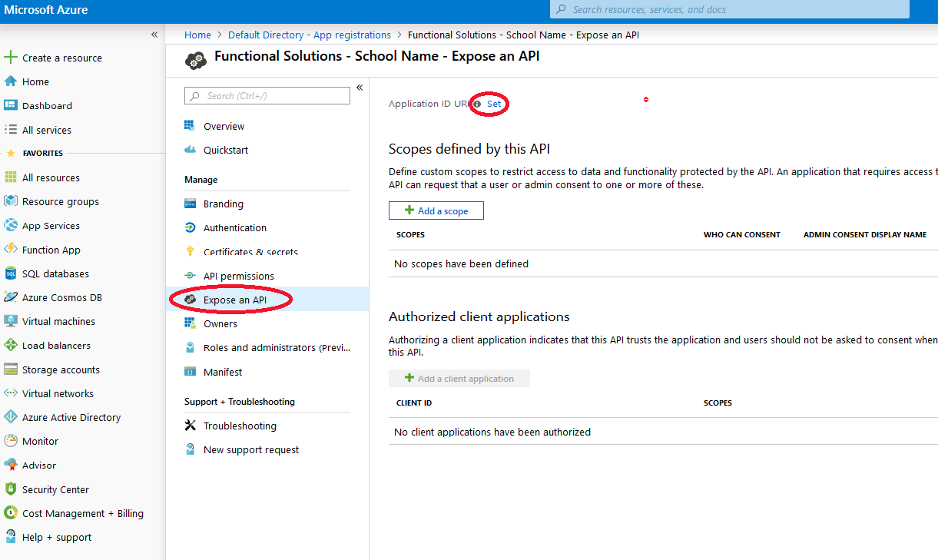Click the Advisor icon
938x560 pixels.
pyautogui.click(x=11, y=466)
